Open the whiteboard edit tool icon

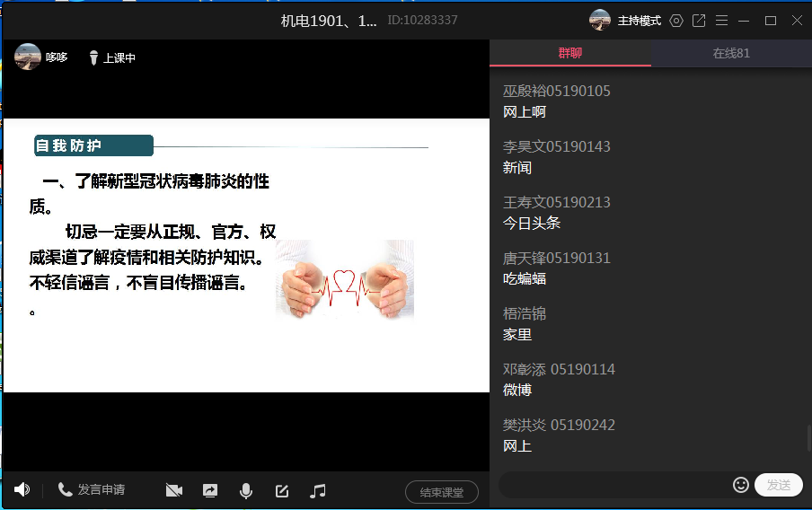(x=282, y=490)
